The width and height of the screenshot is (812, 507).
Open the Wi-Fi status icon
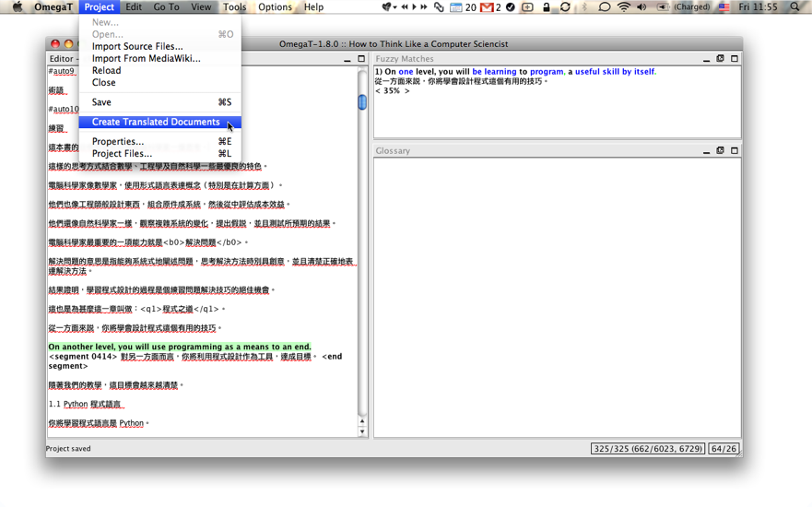tap(624, 7)
